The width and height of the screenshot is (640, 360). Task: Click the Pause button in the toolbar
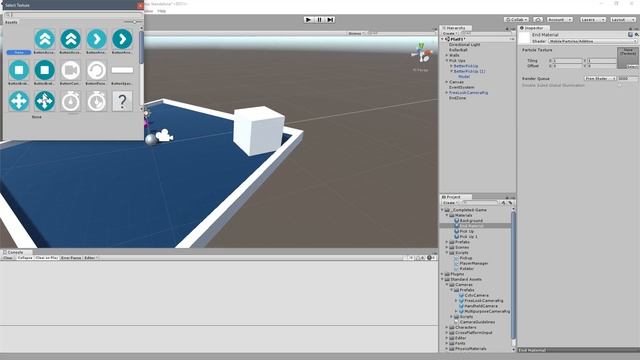(319, 20)
